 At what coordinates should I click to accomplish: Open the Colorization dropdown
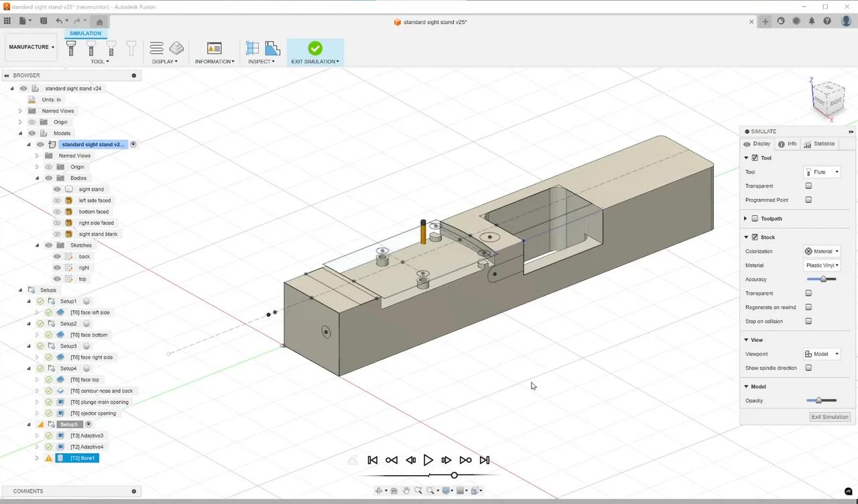coord(822,251)
